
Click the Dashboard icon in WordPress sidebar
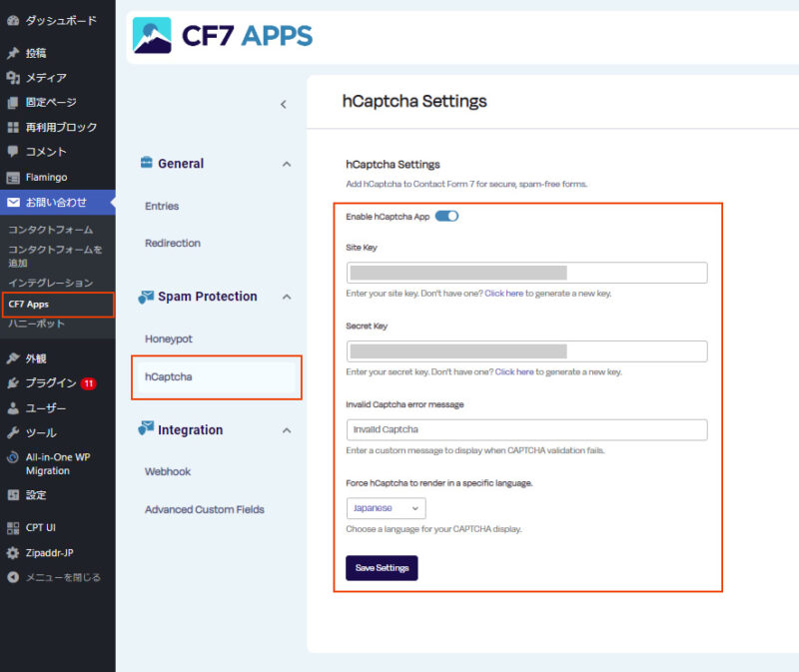tap(13, 20)
